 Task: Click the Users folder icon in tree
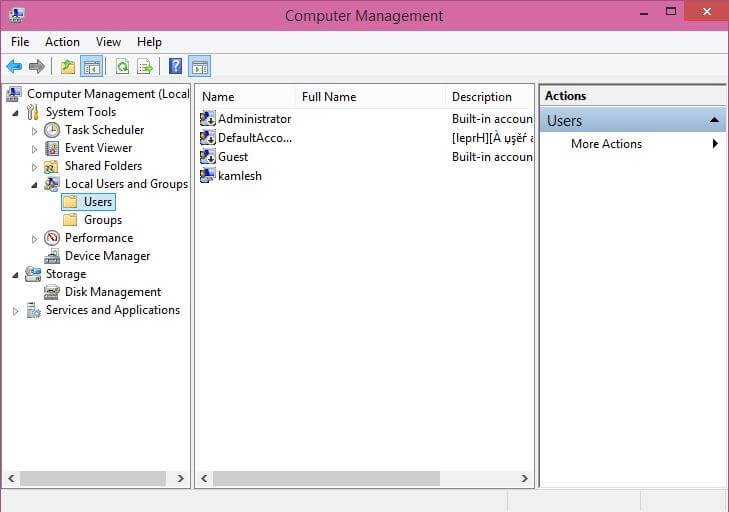70,202
